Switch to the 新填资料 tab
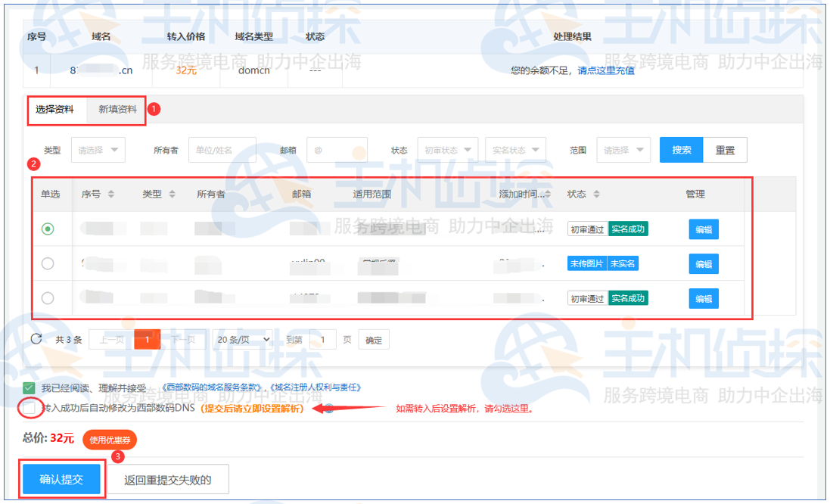830x504 pixels. [x=118, y=110]
